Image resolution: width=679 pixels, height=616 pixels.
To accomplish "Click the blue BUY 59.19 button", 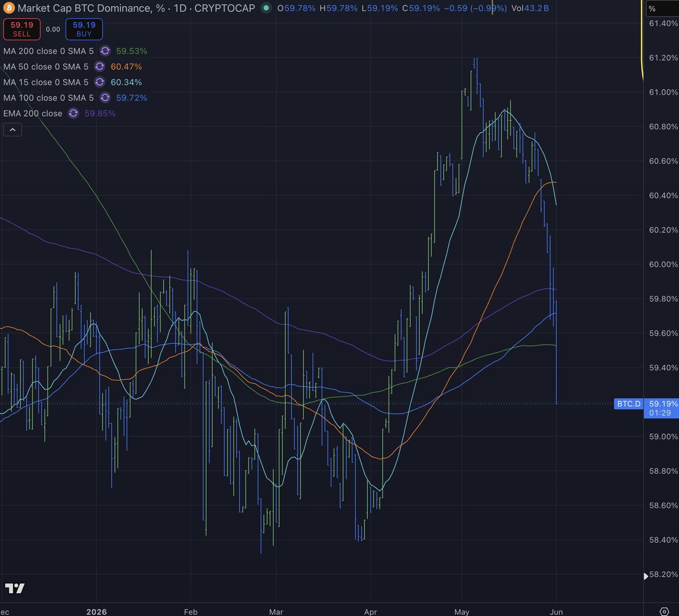I will pos(84,29).
